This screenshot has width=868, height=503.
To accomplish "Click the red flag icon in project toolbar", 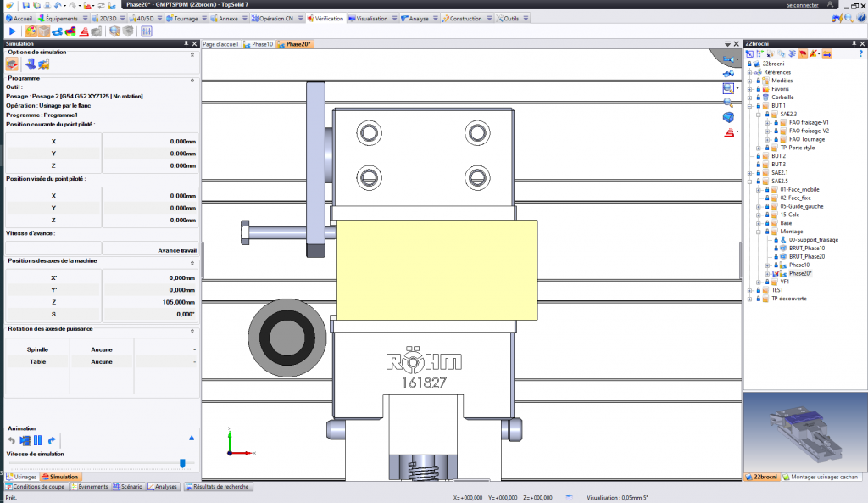I will [x=802, y=54].
